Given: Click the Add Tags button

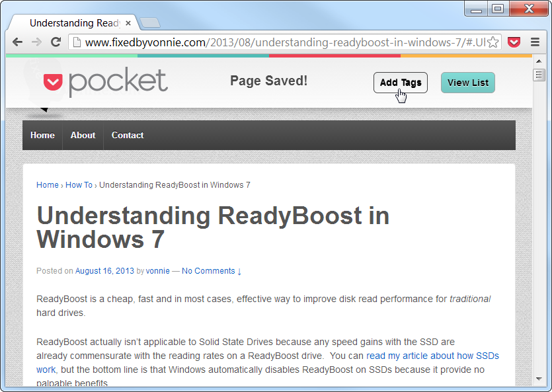Looking at the screenshot, I should 401,83.
